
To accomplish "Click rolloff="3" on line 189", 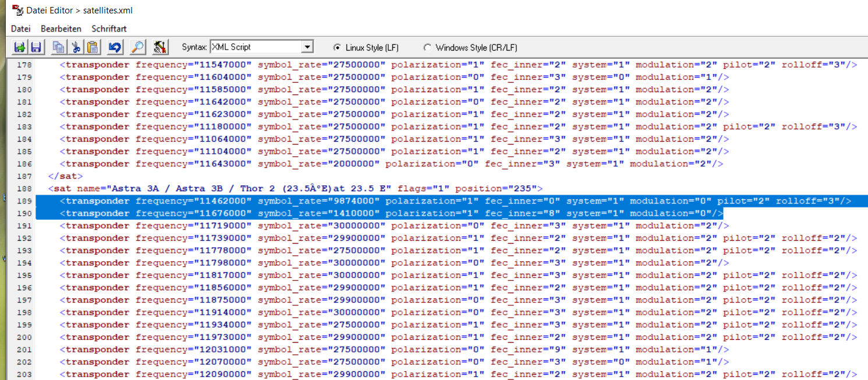I will 808,201.
